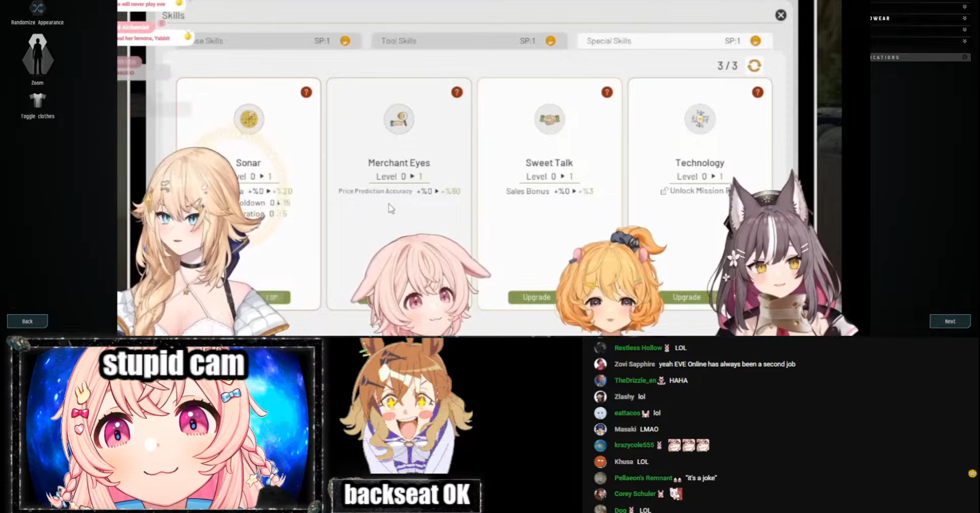Open the question mark help on Technology card
The width and height of the screenshot is (980, 513).
(757, 92)
